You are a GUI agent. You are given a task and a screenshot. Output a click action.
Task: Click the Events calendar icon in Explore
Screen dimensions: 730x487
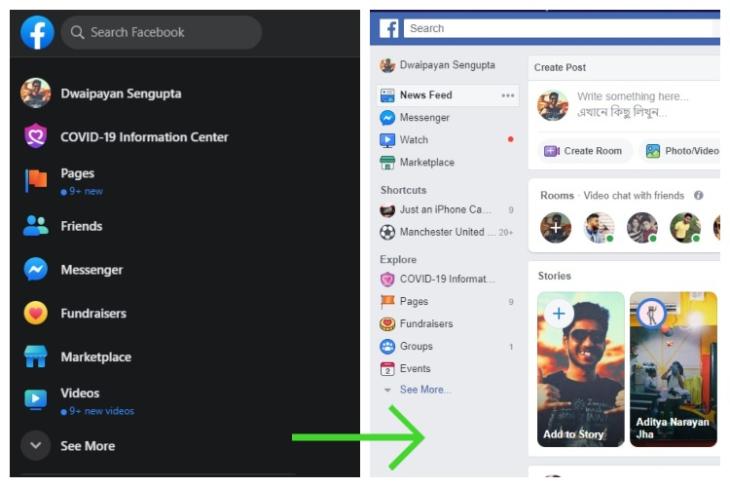tap(387, 369)
